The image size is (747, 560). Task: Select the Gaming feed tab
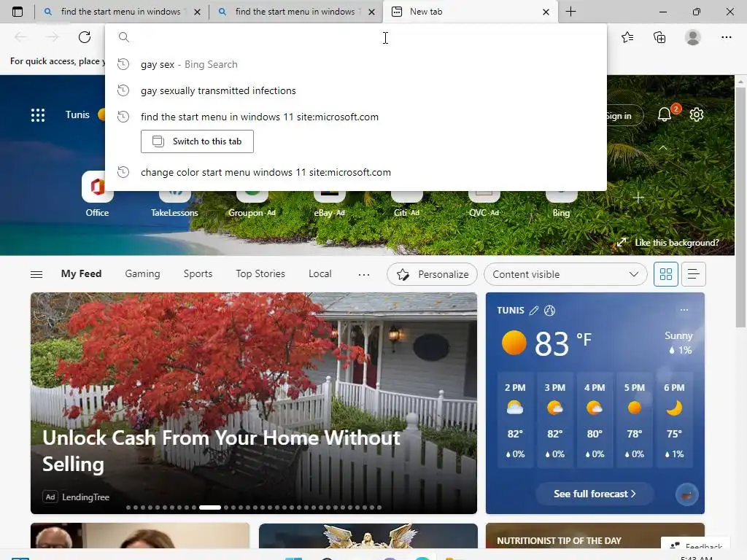coord(142,274)
